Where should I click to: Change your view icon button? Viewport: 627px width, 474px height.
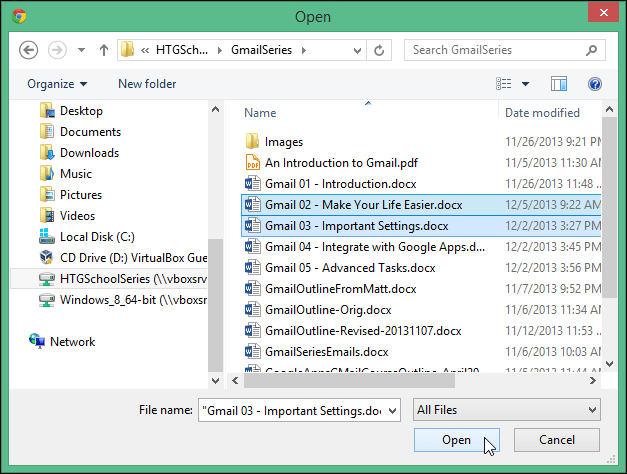coord(503,84)
